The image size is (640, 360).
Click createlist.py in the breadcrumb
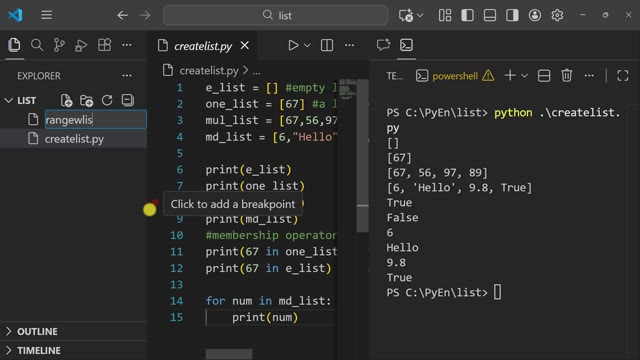tap(209, 71)
